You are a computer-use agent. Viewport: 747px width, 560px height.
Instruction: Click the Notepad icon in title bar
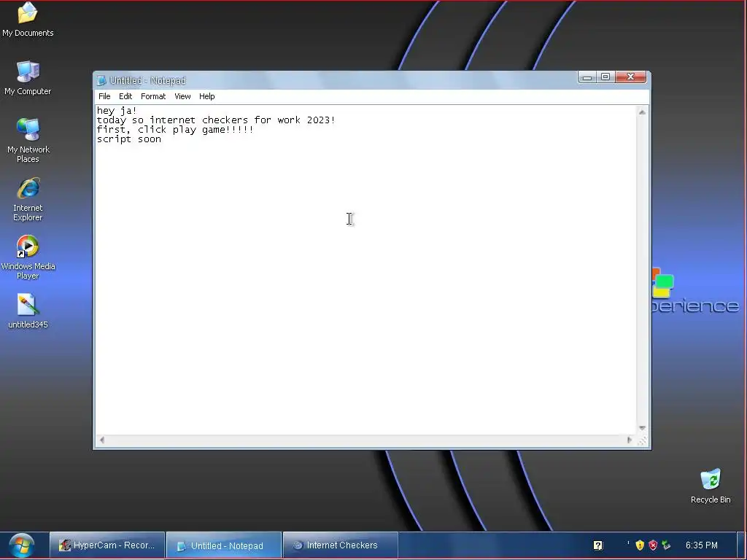tap(101, 80)
